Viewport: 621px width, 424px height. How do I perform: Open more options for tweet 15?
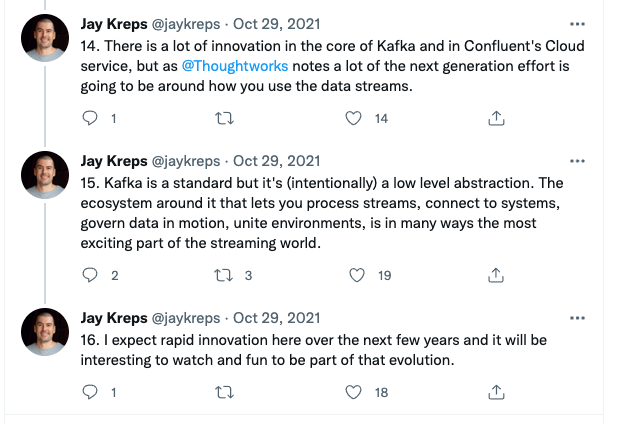point(577,160)
